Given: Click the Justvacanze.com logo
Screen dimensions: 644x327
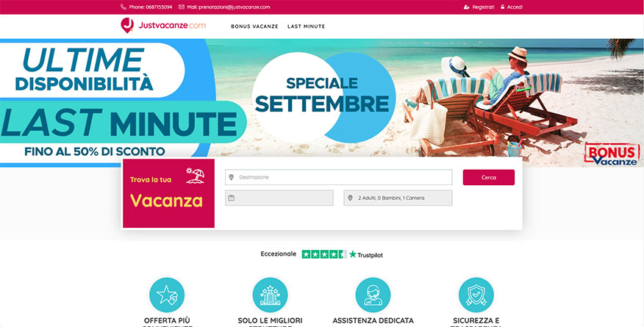Looking at the screenshot, I should click(x=163, y=26).
